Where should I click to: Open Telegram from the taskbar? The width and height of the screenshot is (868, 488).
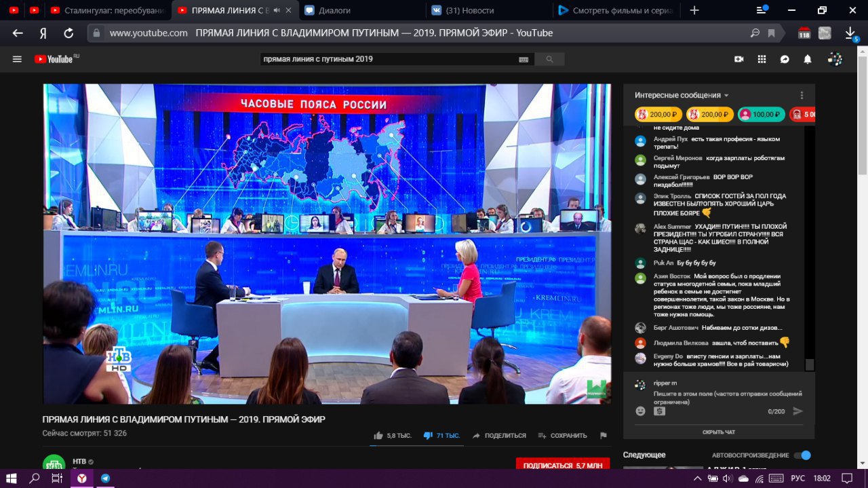click(105, 478)
